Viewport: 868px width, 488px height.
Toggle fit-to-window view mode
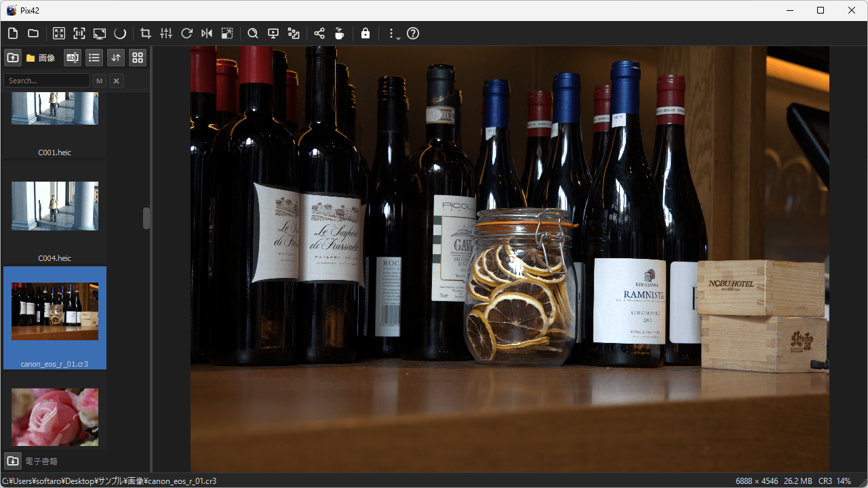tap(59, 33)
